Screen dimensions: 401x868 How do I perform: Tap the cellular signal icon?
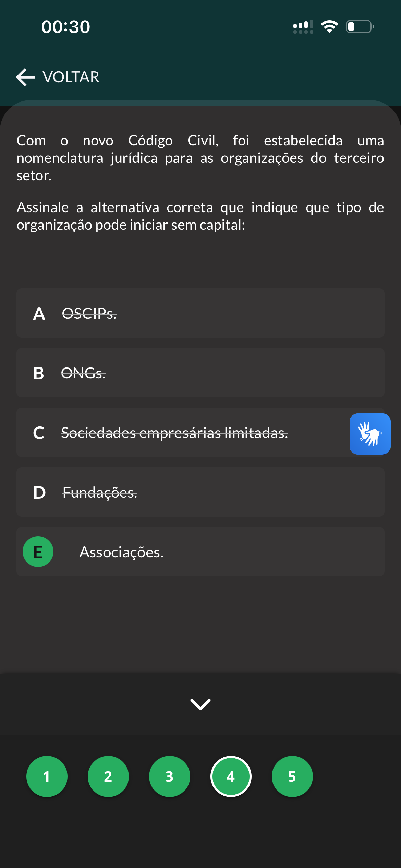(x=303, y=27)
